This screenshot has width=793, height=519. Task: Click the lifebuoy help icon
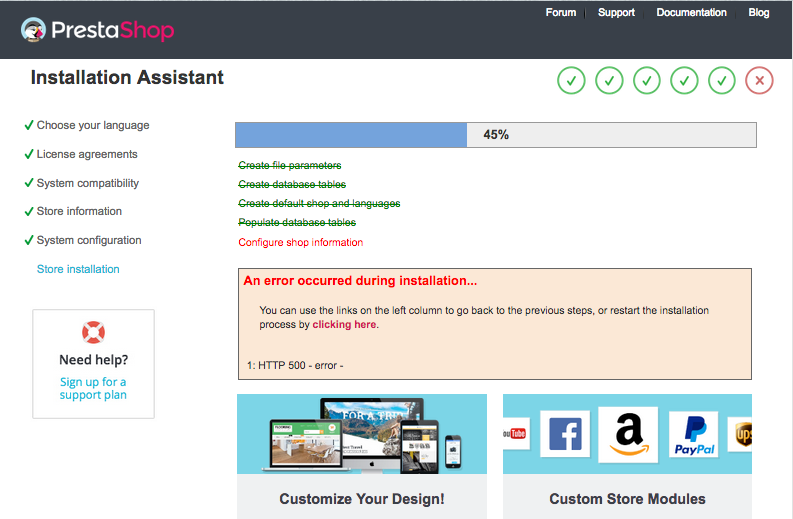coord(93,332)
